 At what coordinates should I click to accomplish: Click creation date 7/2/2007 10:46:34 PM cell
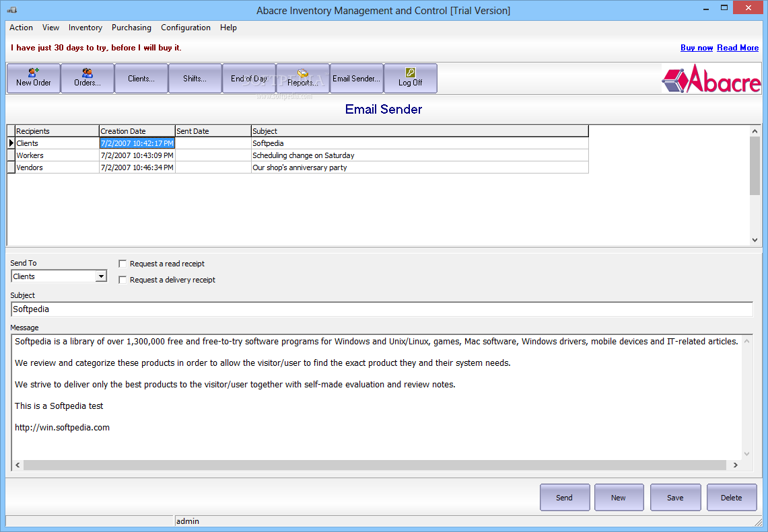(x=137, y=167)
